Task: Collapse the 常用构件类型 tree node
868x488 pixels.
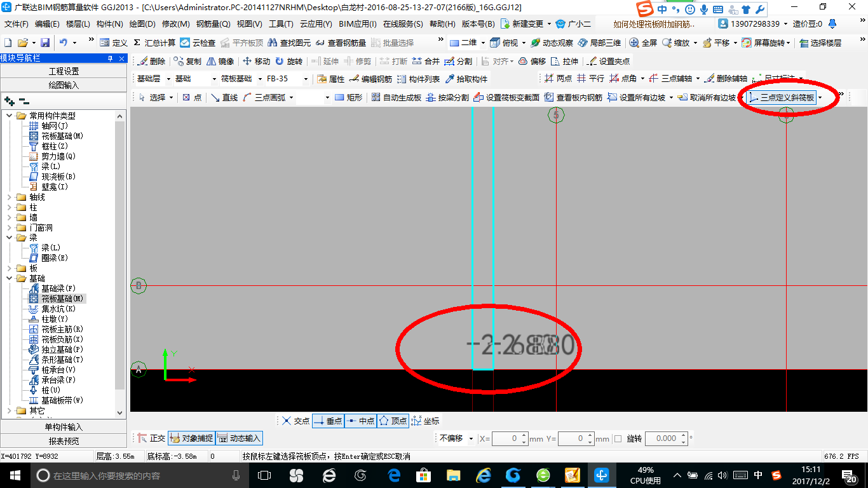Action: 10,116
